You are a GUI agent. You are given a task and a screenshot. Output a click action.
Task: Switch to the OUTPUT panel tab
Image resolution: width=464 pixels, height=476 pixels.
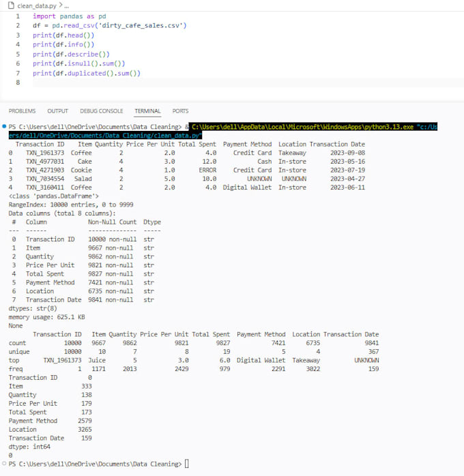pyautogui.click(x=58, y=111)
